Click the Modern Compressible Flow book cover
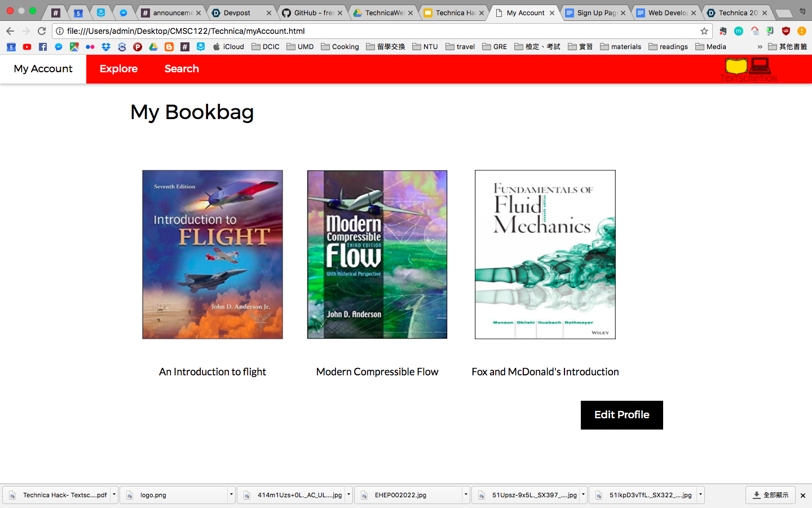812x508 pixels. (x=377, y=255)
